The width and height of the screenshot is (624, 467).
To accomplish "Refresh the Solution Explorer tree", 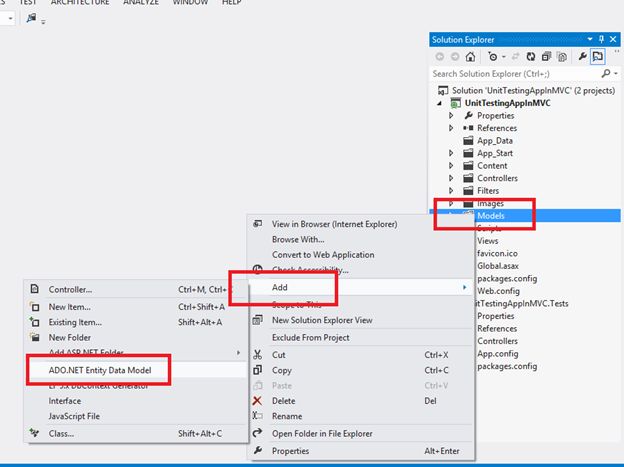I will pyautogui.click(x=530, y=57).
